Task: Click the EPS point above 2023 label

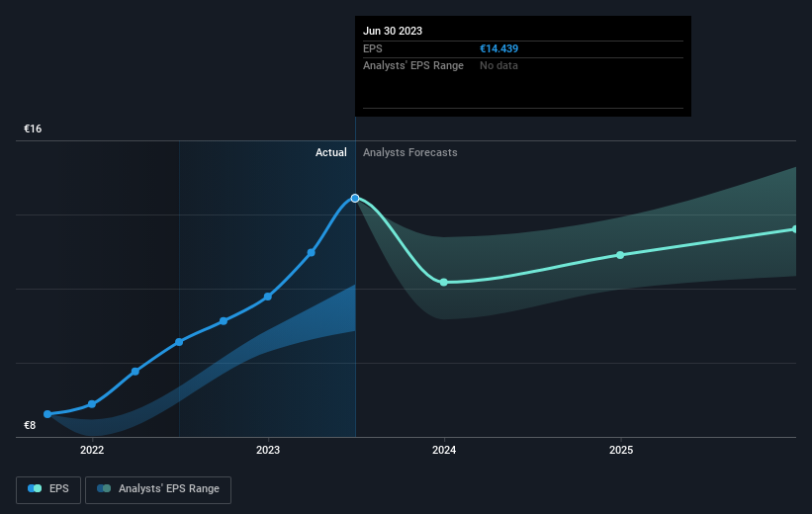Action: pyautogui.click(x=268, y=297)
